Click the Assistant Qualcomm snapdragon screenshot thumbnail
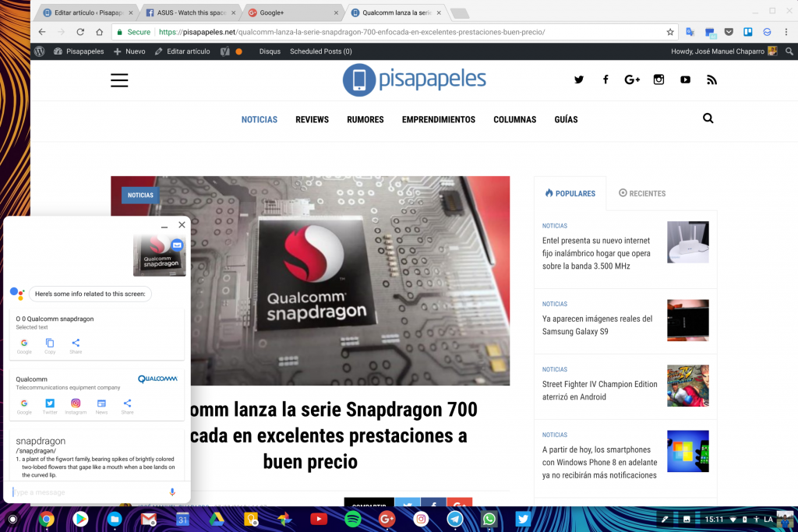798x532 pixels. [x=159, y=255]
